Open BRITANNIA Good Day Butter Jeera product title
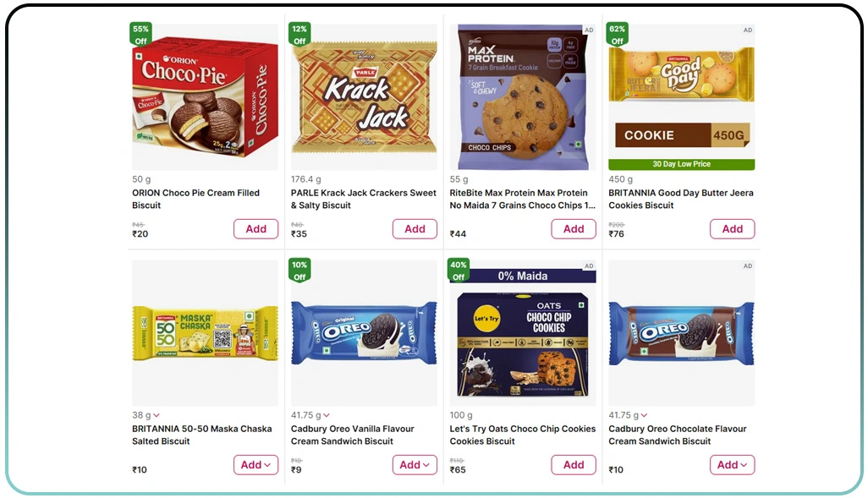The image size is (868, 498). 680,199
